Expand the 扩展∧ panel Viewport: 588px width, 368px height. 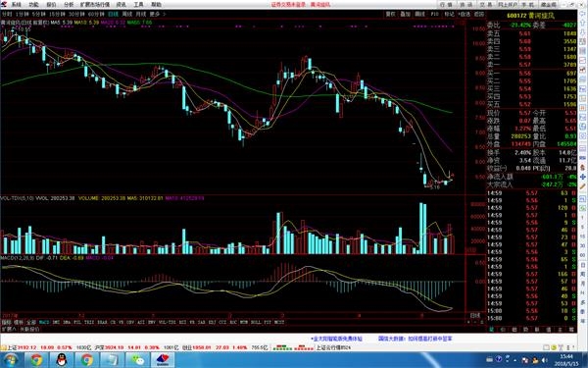click(x=9, y=329)
